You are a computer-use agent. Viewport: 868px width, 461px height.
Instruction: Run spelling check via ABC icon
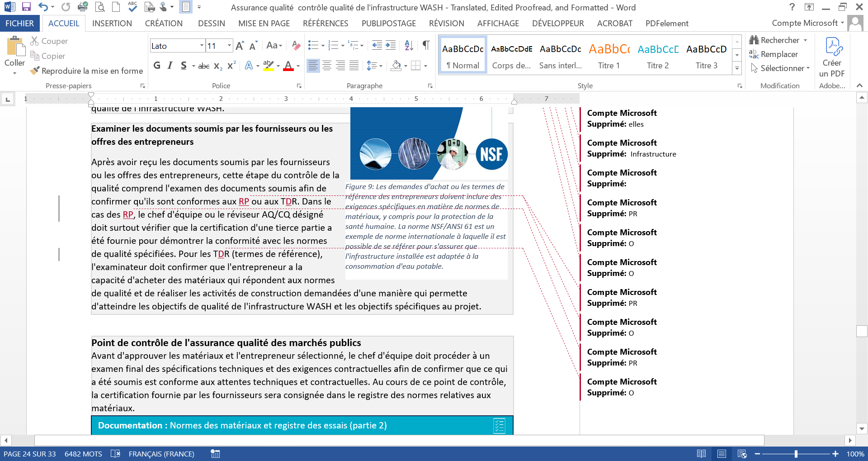pos(132,7)
